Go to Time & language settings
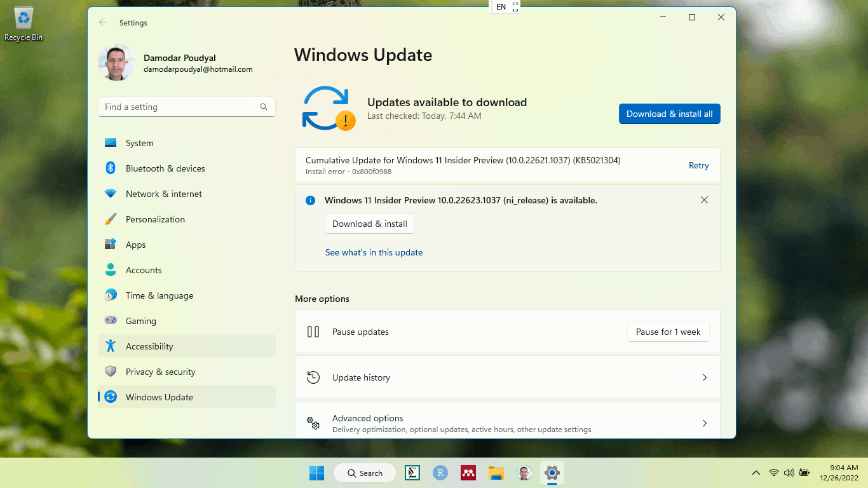The height and width of the screenshot is (488, 868). [187, 295]
